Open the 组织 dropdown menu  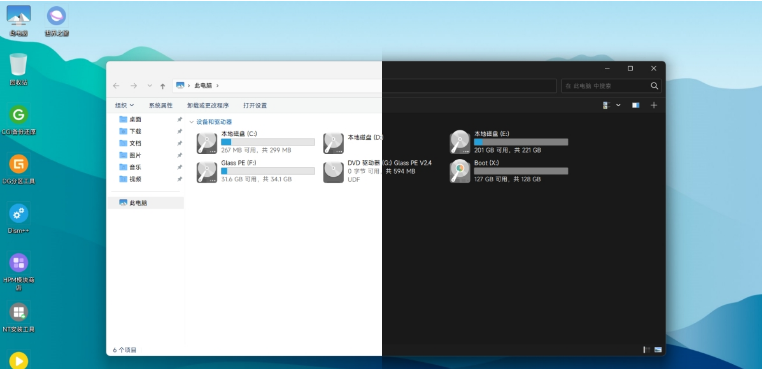[124, 105]
